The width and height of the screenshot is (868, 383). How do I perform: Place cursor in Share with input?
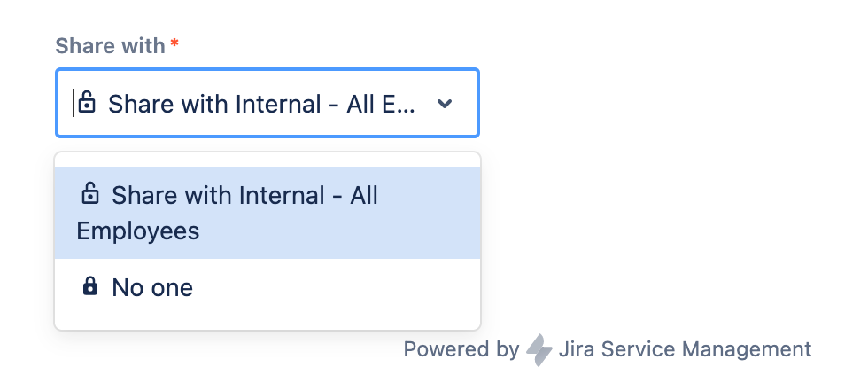click(267, 103)
